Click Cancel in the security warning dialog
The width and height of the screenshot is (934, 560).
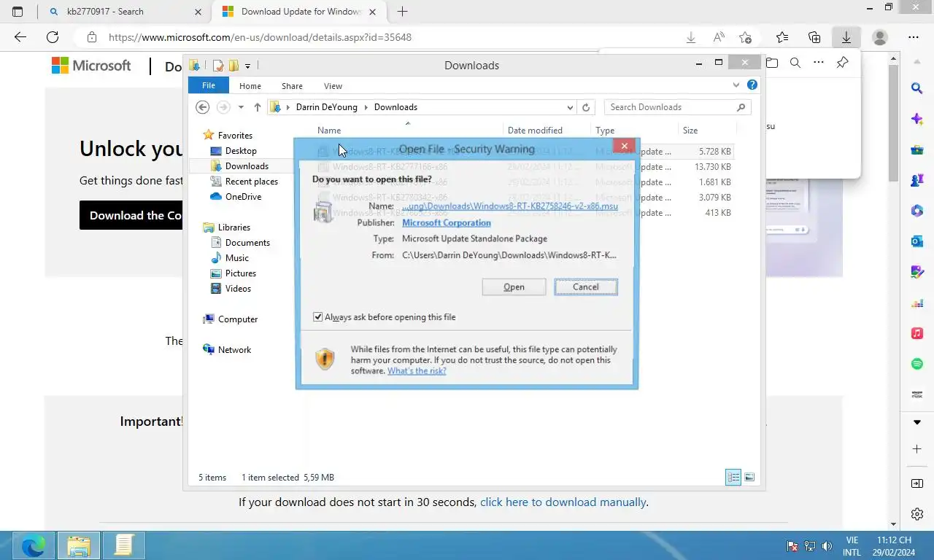click(x=585, y=287)
